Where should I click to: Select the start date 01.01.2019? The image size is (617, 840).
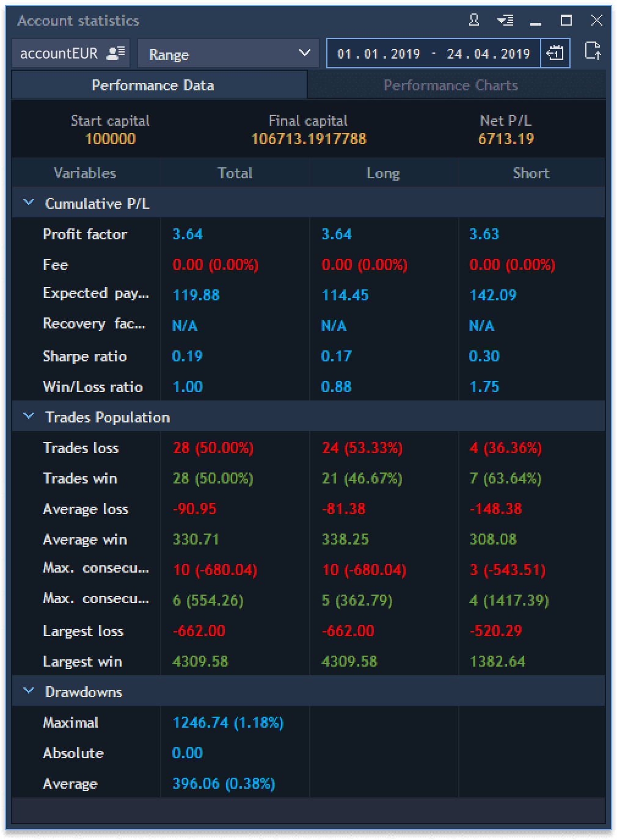tap(378, 53)
